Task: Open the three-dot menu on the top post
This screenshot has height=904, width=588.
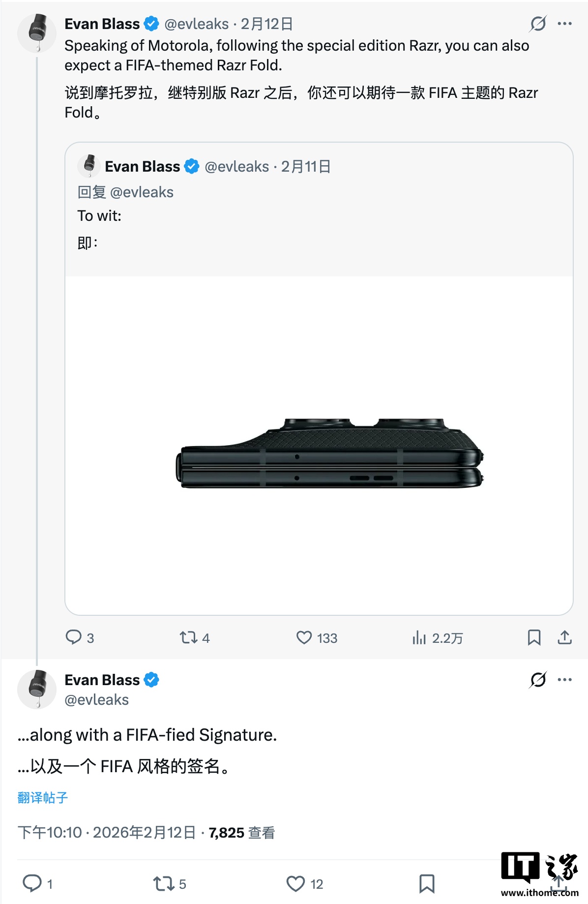Action: point(565,24)
